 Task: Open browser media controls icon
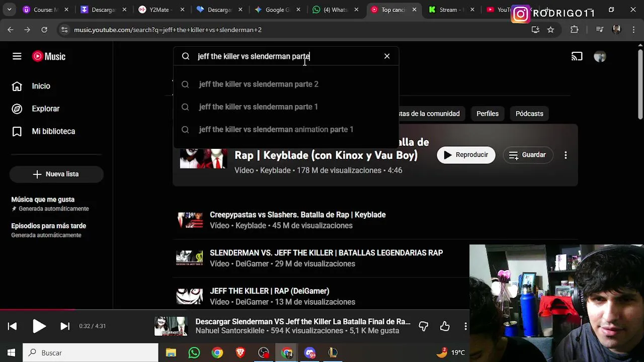599,30
